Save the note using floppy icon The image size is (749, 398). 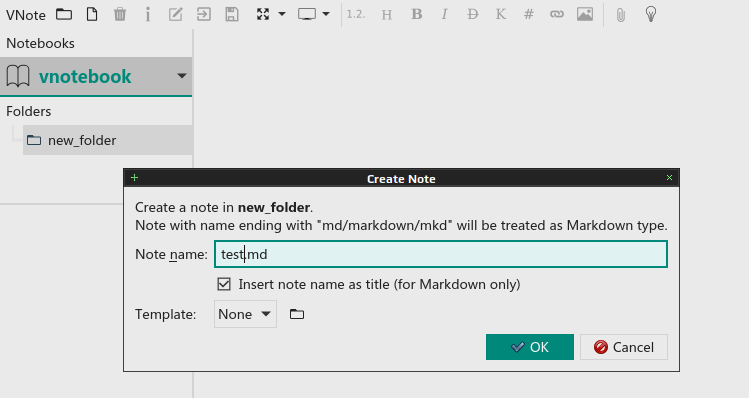tap(232, 14)
